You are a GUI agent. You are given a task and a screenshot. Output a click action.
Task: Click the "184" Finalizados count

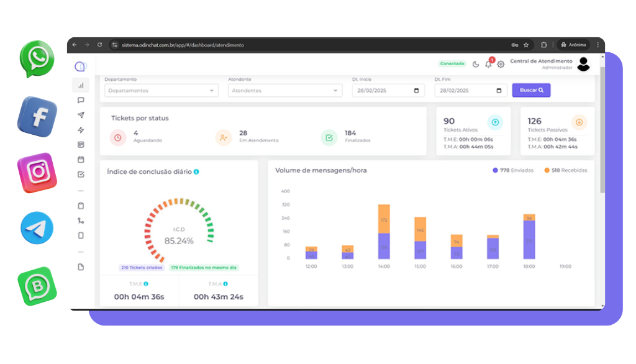pos(350,133)
